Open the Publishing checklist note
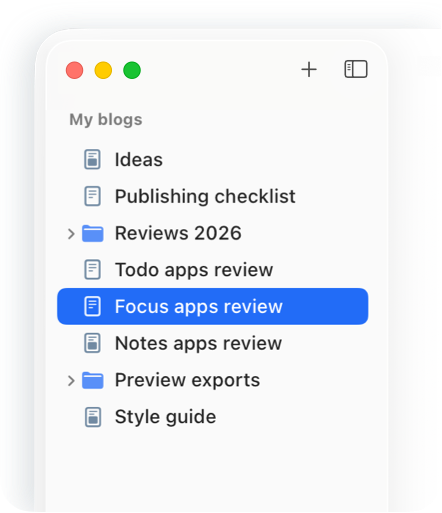This screenshot has width=442, height=513. 205,196
